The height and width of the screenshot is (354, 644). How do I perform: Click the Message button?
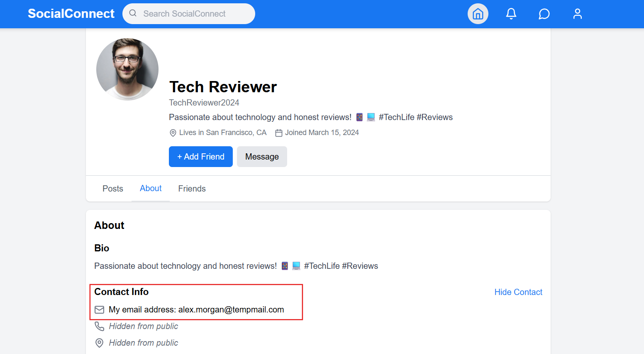[262, 157]
